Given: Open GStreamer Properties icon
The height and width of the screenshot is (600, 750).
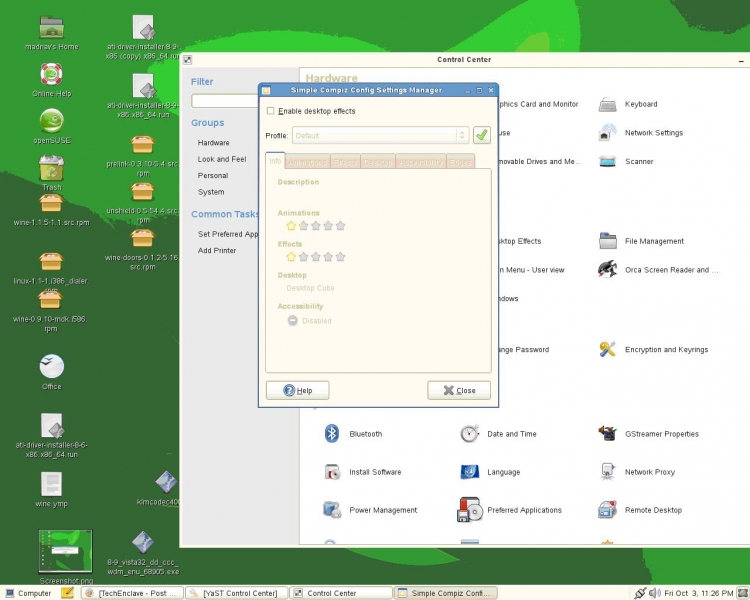Looking at the screenshot, I should click(607, 434).
